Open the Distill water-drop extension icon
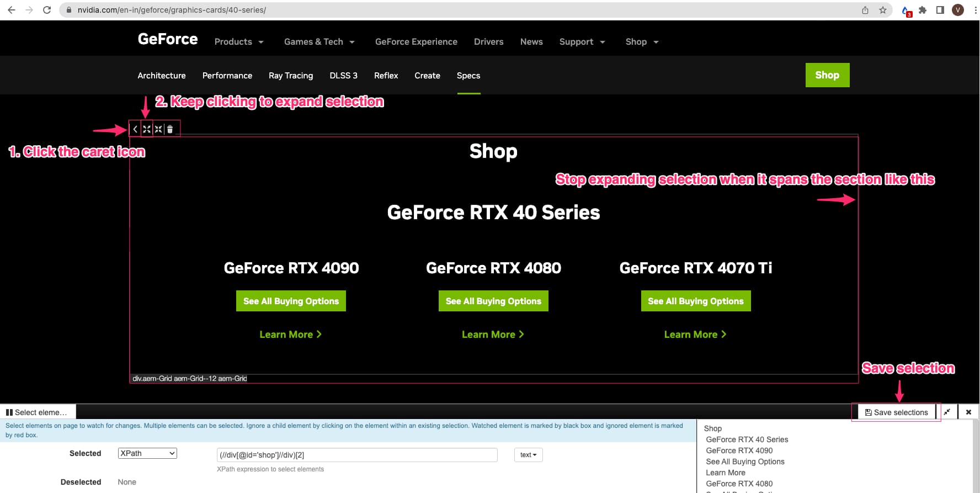 click(906, 10)
